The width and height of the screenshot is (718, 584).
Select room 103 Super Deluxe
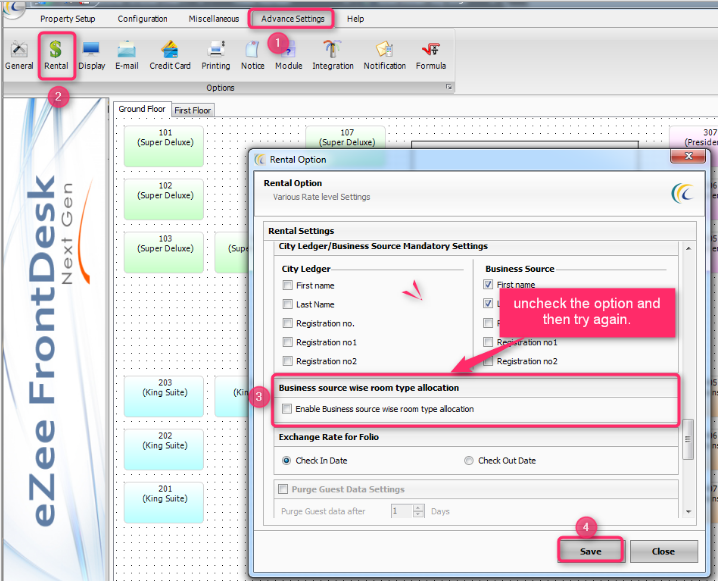164,252
